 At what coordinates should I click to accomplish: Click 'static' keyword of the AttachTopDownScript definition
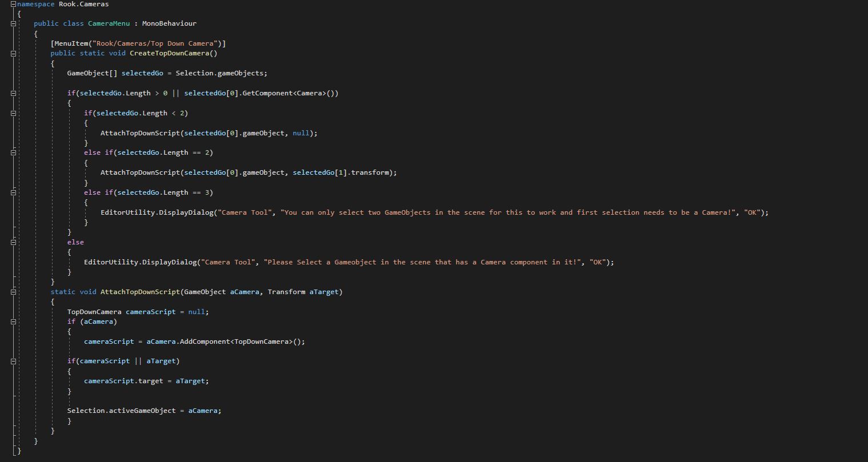click(x=63, y=292)
